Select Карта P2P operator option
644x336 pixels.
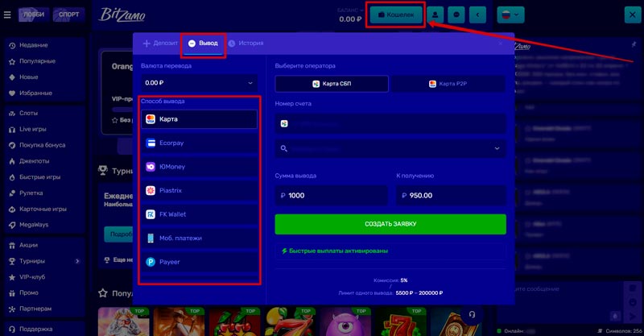(x=449, y=84)
